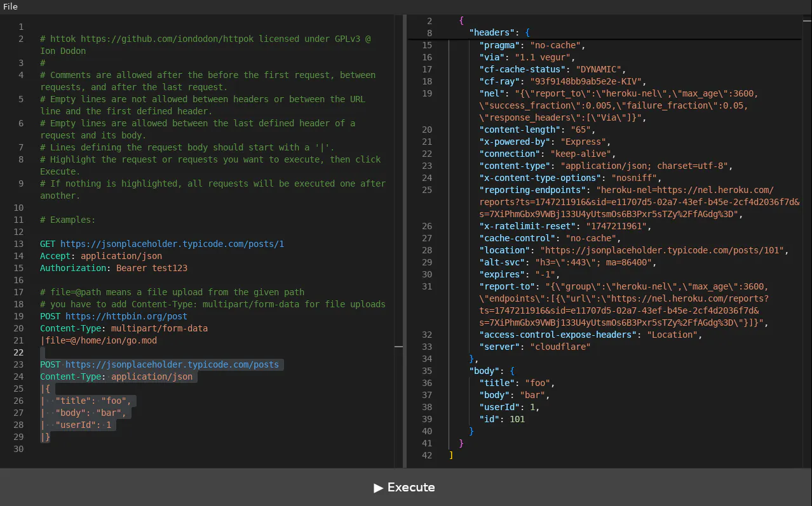The image size is (812, 506).
Task: Click the jsonplaceholder posts/1 GET URL
Action: [172, 244]
